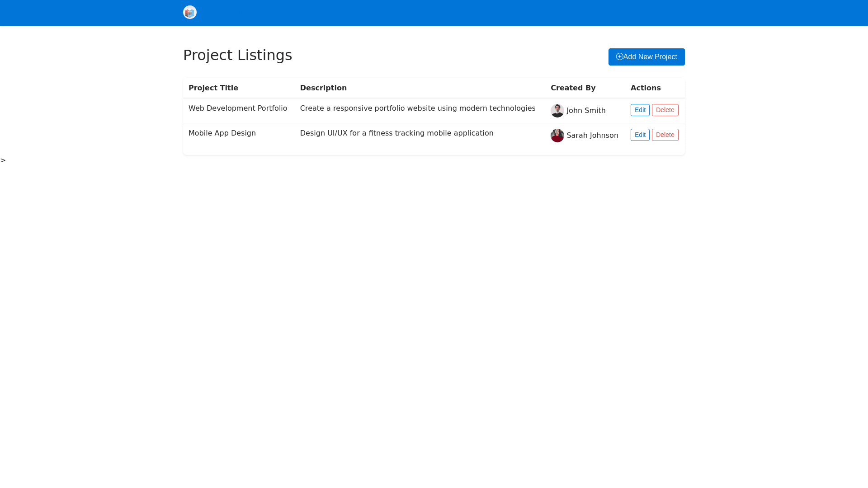Click the Project Title column header
Image resolution: width=868 pixels, height=488 pixels.
coord(213,88)
